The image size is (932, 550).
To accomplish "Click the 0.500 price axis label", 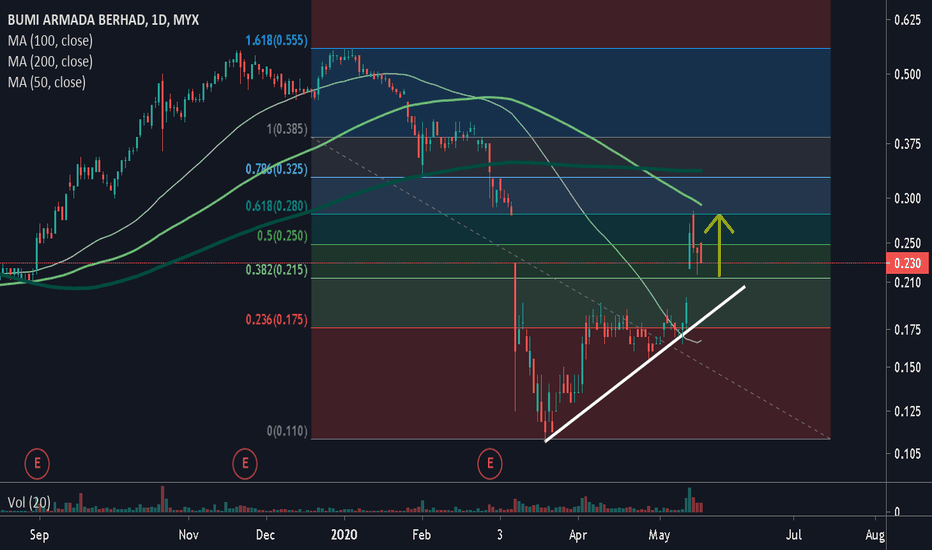I will point(908,74).
